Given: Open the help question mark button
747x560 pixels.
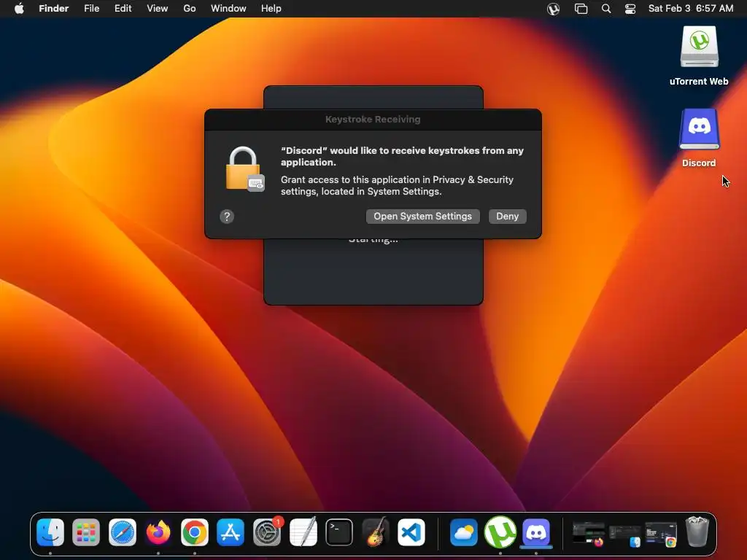Looking at the screenshot, I should click(227, 217).
